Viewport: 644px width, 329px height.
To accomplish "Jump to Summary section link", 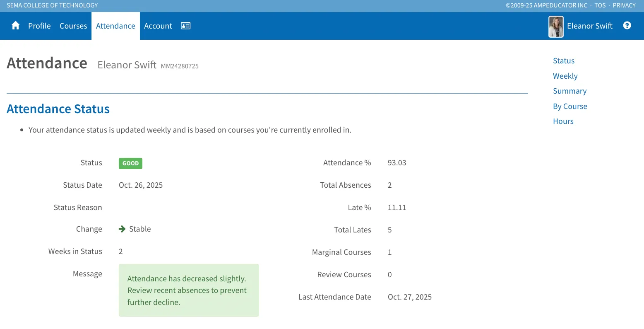I will (x=570, y=91).
